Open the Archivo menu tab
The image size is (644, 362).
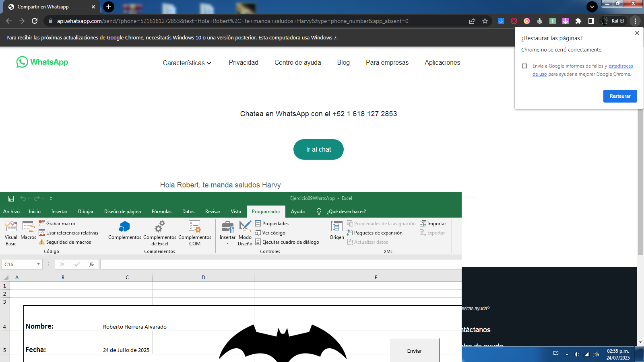(11, 212)
